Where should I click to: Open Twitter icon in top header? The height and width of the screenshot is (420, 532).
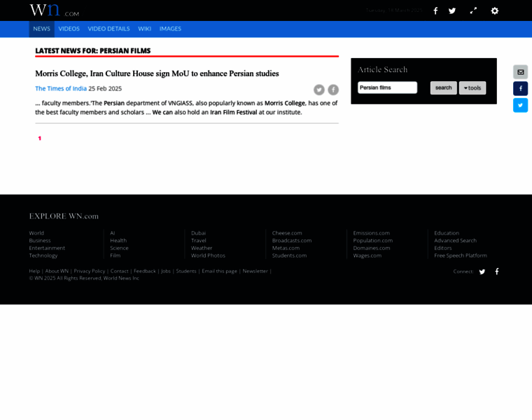pos(452,11)
